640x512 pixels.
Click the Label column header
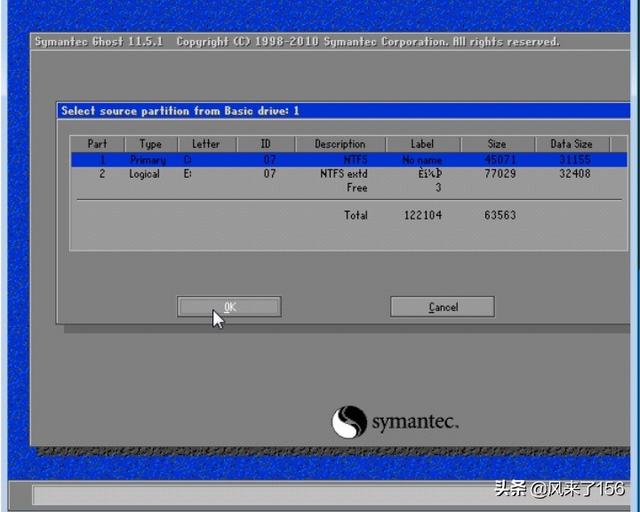(422, 144)
